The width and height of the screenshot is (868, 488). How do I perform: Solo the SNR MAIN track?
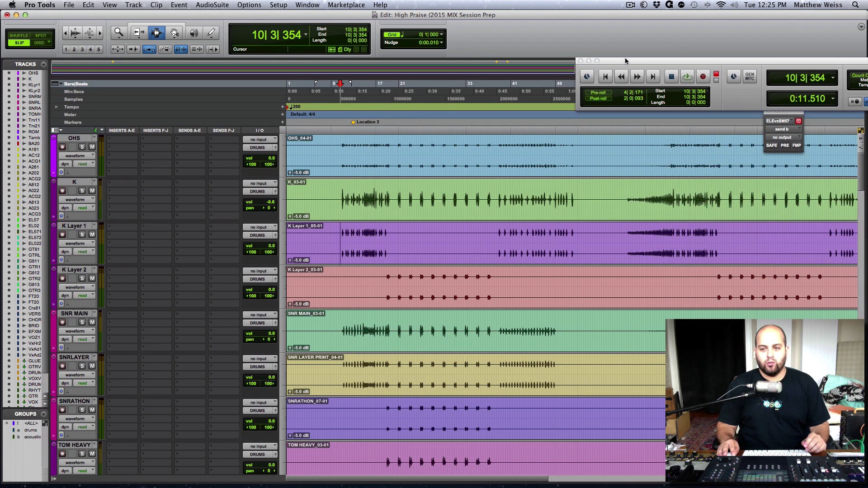pos(82,322)
